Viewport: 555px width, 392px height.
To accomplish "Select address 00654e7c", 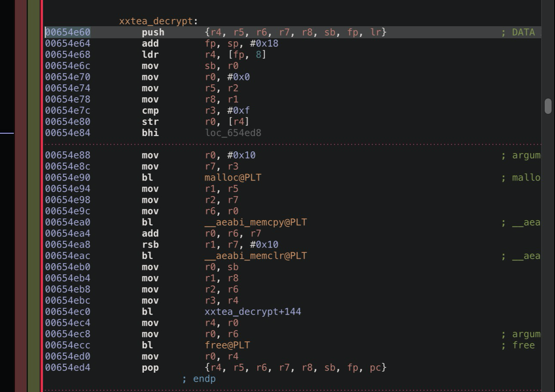I will point(68,110).
